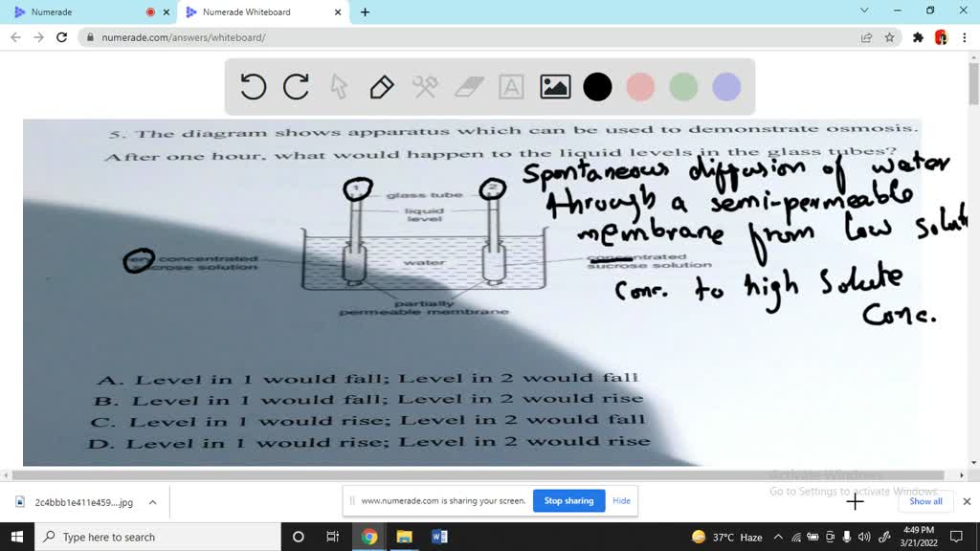
Task: Toggle the browser extensions puzzle icon
Action: [917, 36]
